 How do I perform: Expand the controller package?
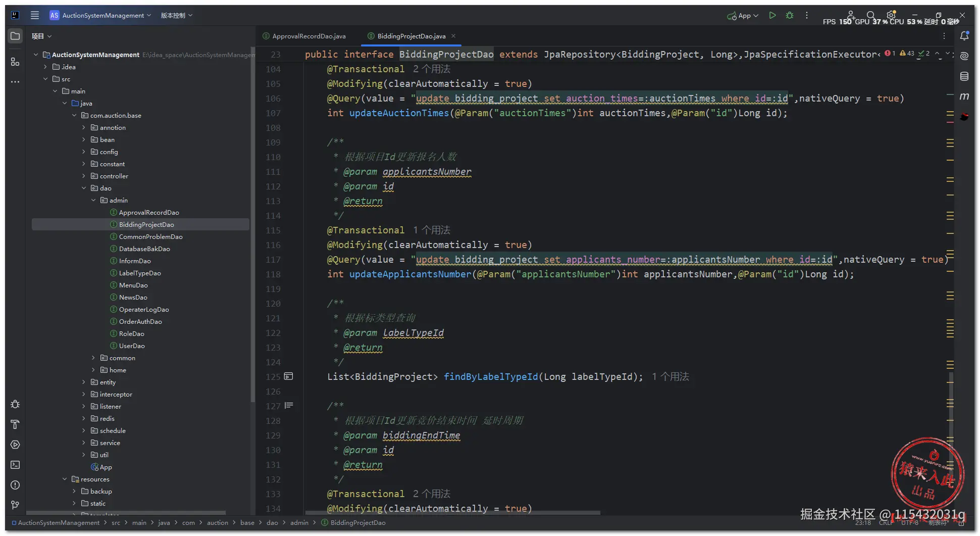[x=84, y=176]
